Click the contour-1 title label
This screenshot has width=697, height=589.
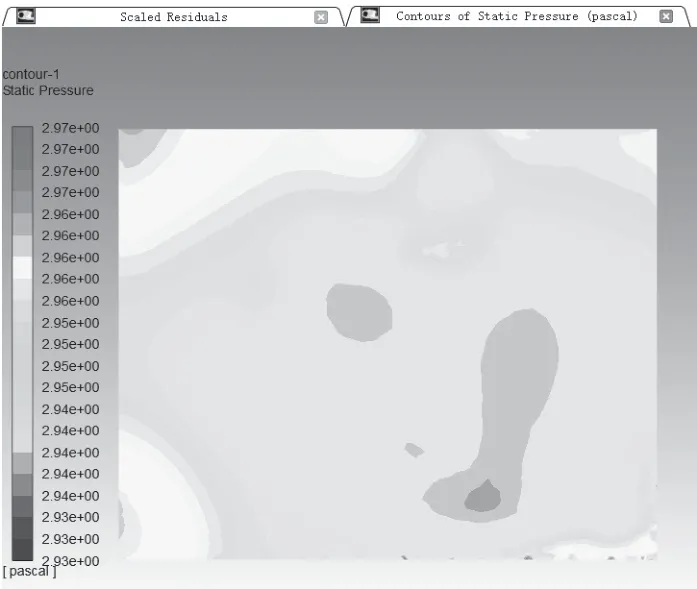(31, 74)
